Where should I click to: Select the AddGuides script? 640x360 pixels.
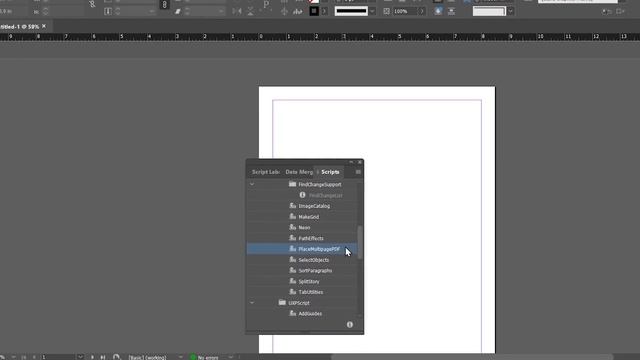(x=301, y=314)
